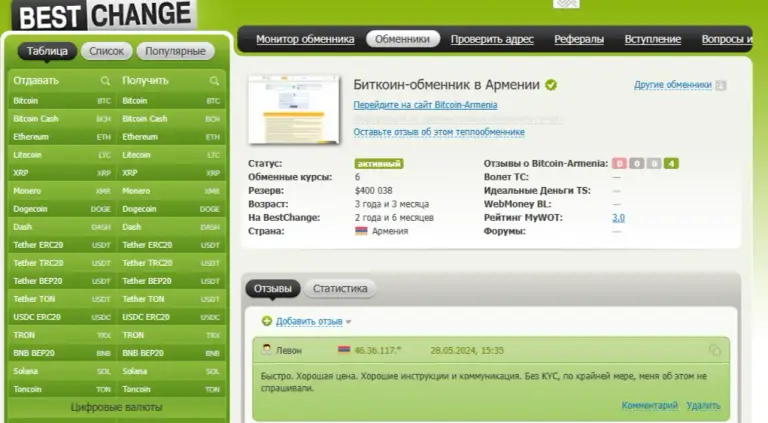Select Monero in Отдавать column
Screen dimensions: 768x423
(62, 191)
